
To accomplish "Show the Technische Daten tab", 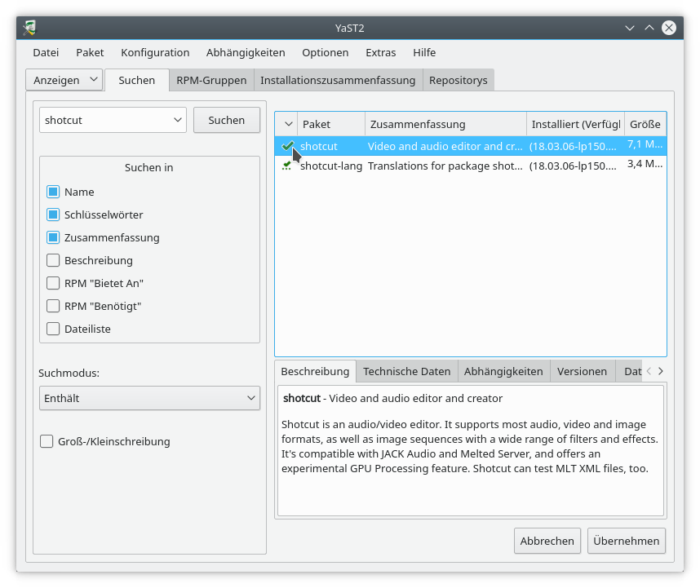I will click(x=406, y=372).
